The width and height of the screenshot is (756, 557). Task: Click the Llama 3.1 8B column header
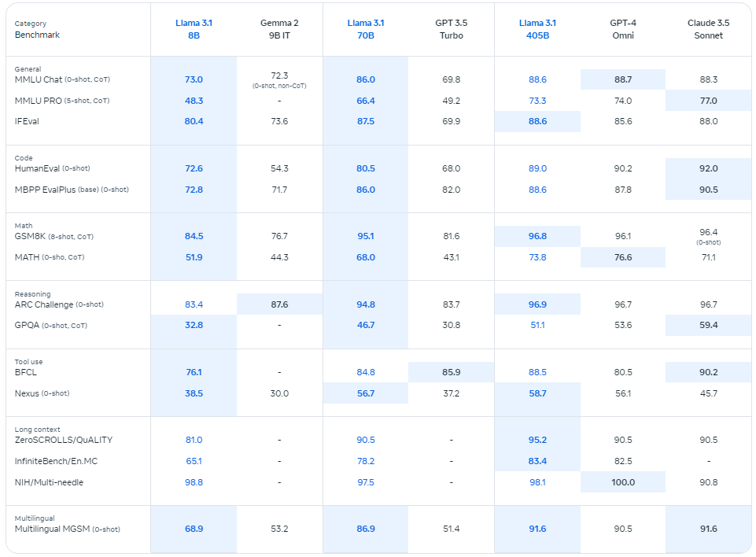pos(194,29)
